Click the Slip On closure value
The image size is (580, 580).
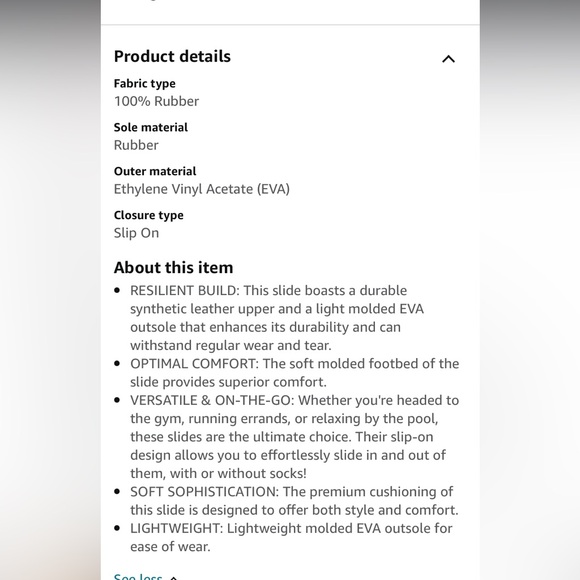point(136,233)
